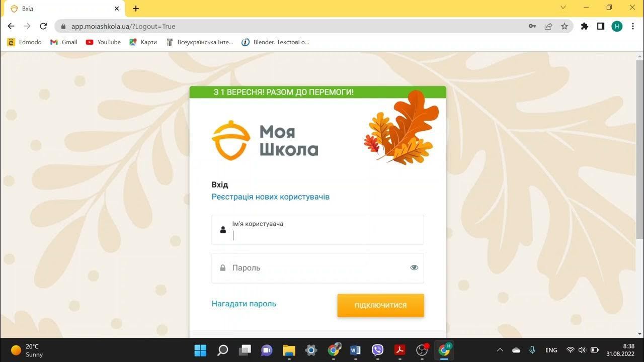Open Реєстрація нових користувачів link
This screenshot has width=644, height=362.
pyautogui.click(x=271, y=197)
